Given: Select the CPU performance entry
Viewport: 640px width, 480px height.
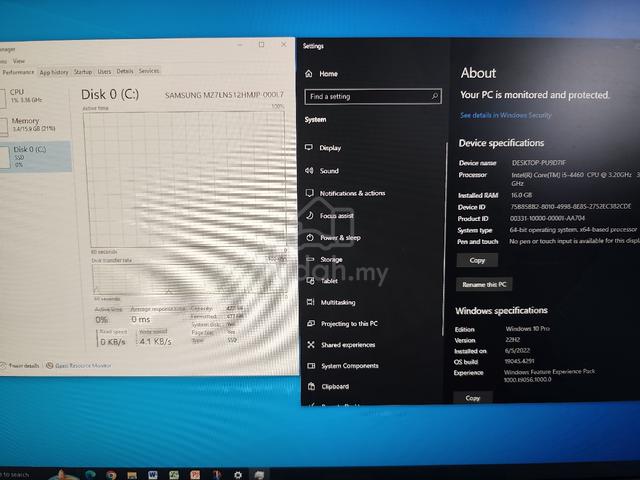Looking at the screenshot, I should pyautogui.click(x=35, y=96).
